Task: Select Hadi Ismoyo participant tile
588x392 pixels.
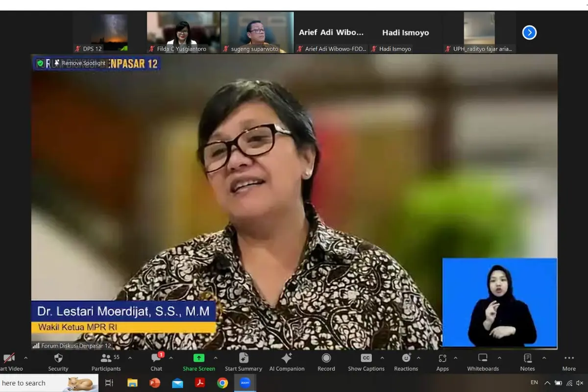Action: click(x=405, y=32)
